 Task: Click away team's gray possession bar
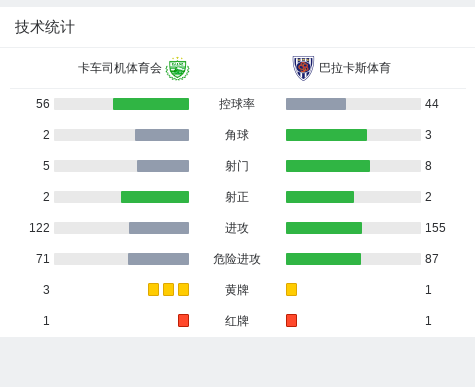(x=316, y=104)
